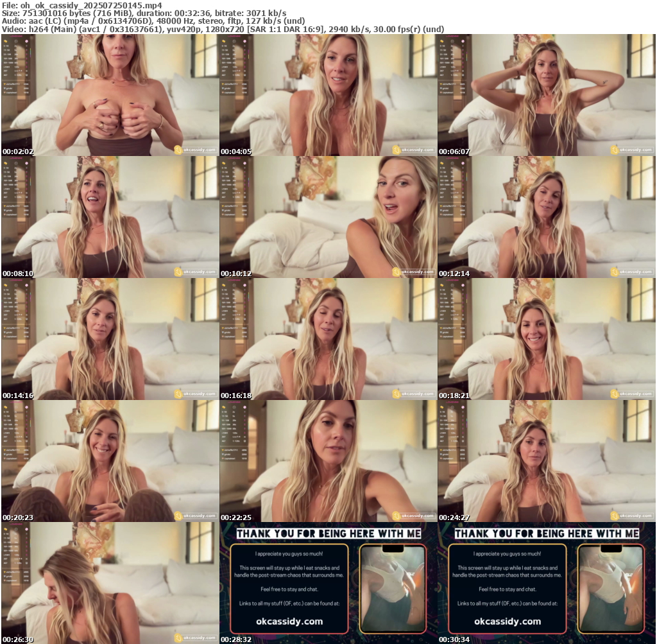Screen dimensions: 657x644
Task: Choose the thumbnail at 00:14:16
Action: (110, 339)
